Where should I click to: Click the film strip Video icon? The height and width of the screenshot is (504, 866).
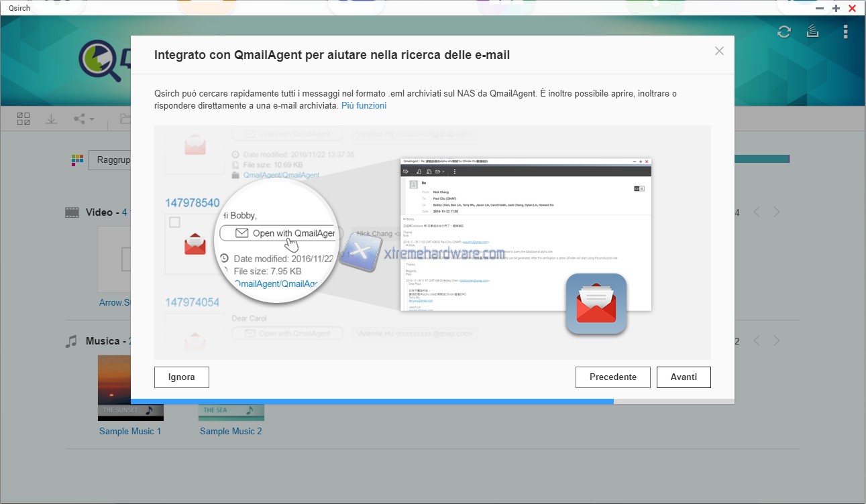[x=72, y=212]
